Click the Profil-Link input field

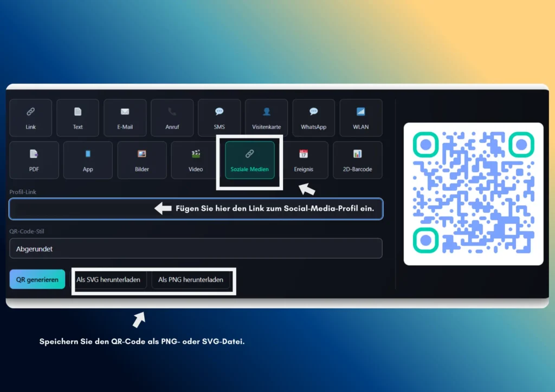pos(196,208)
